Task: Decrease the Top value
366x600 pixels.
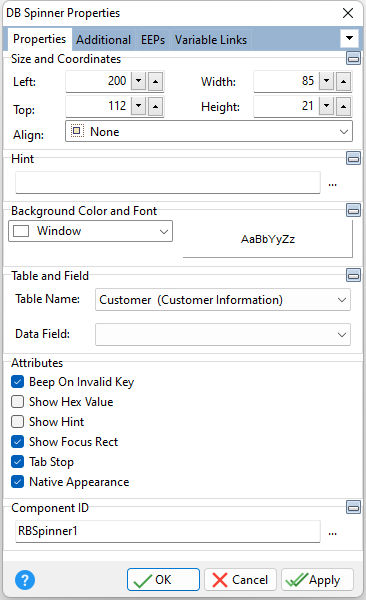Action: pyautogui.click(x=138, y=106)
